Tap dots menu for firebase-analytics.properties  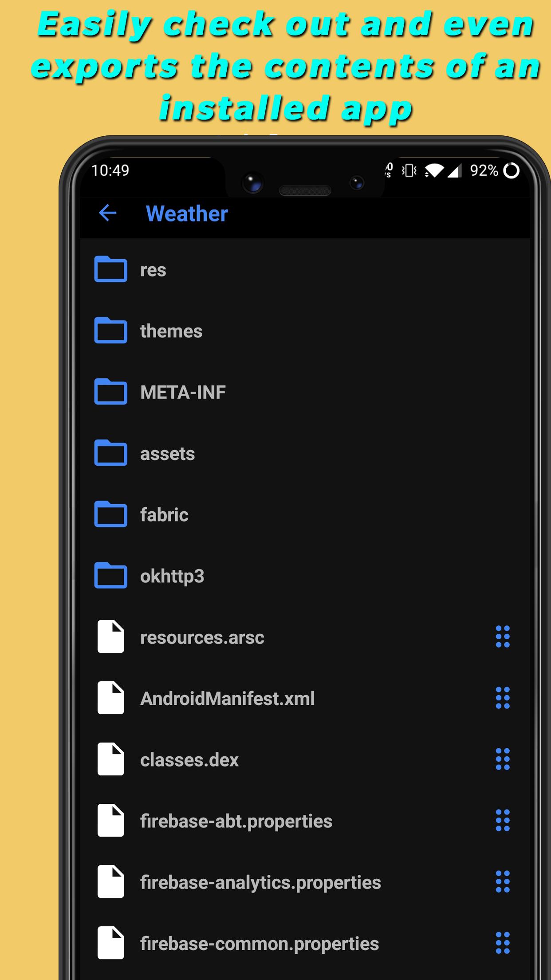click(x=502, y=882)
